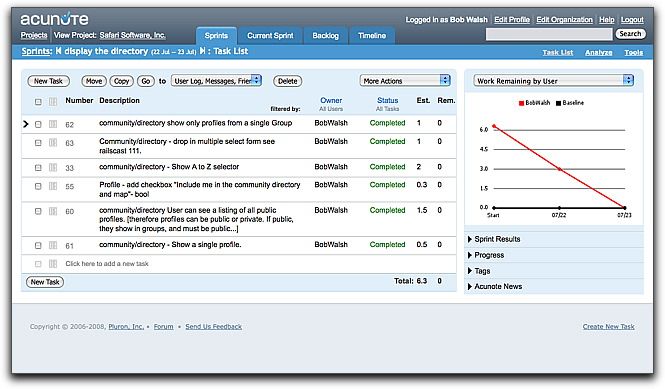Go to next sprint arrow
Viewport: 665px width, 389px height.
[x=203, y=51]
